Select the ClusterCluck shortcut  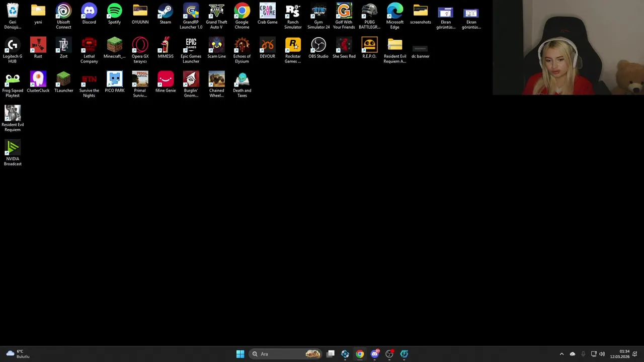point(38,82)
